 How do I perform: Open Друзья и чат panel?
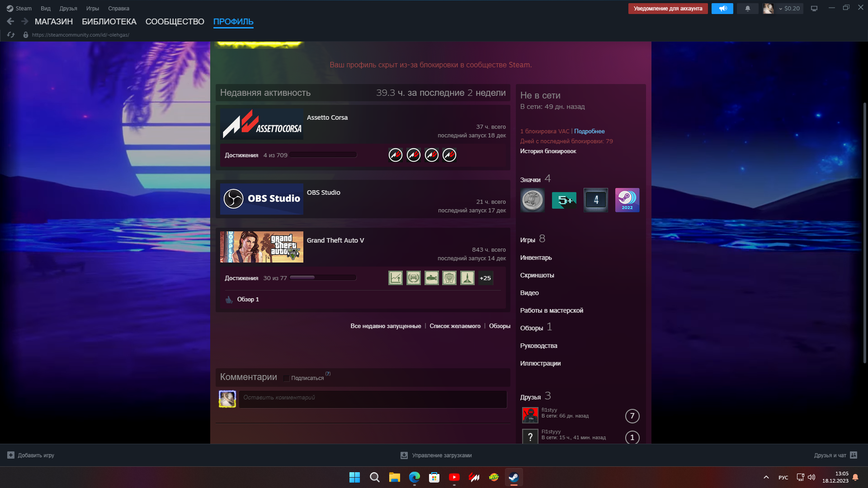click(835, 455)
